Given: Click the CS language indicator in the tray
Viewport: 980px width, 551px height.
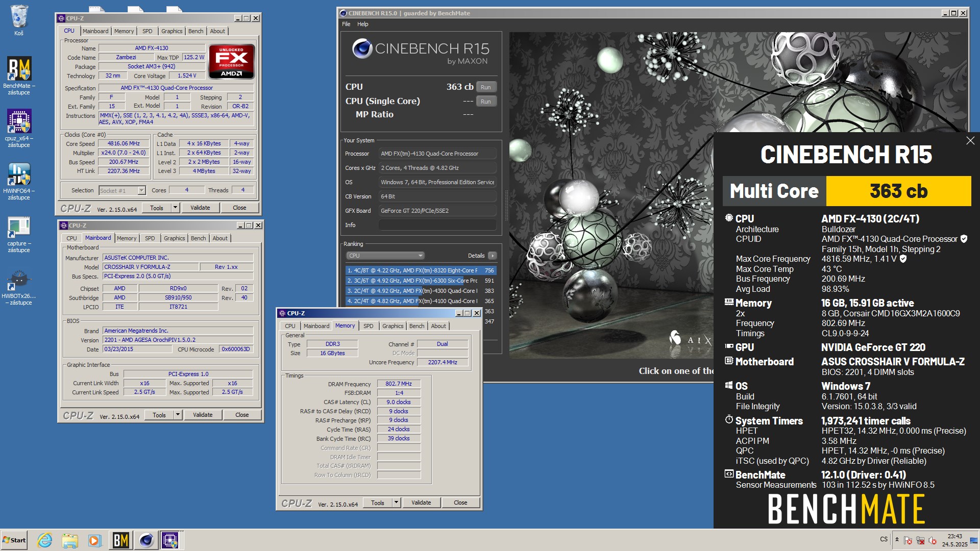Looking at the screenshot, I should (884, 539).
